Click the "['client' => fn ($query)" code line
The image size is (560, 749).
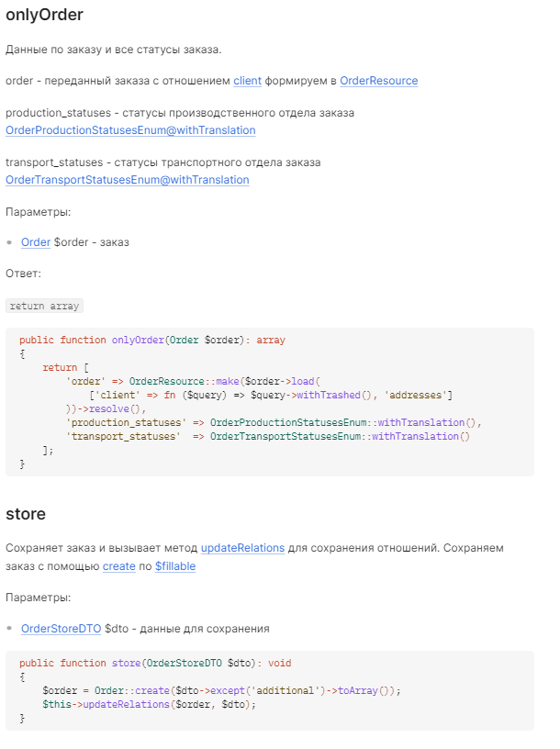point(271,395)
